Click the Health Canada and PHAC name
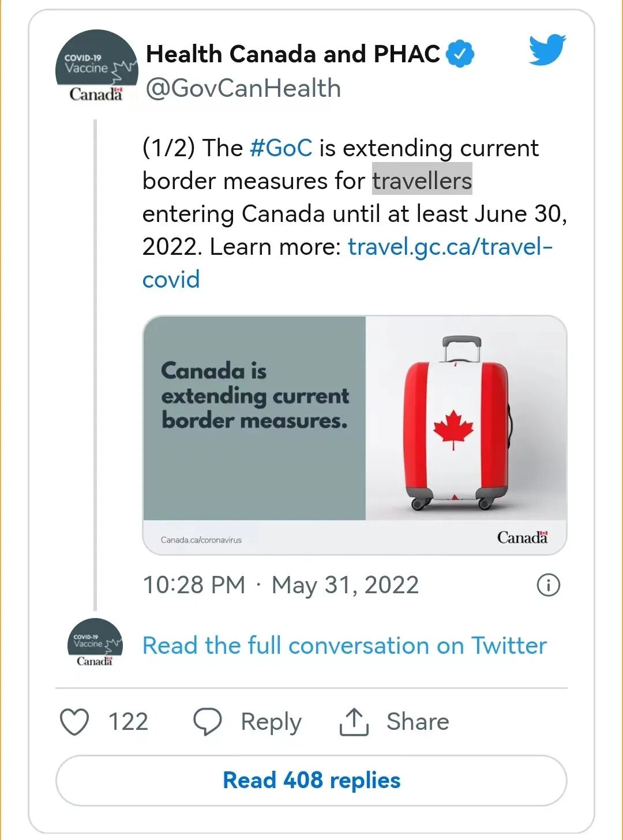 293,54
